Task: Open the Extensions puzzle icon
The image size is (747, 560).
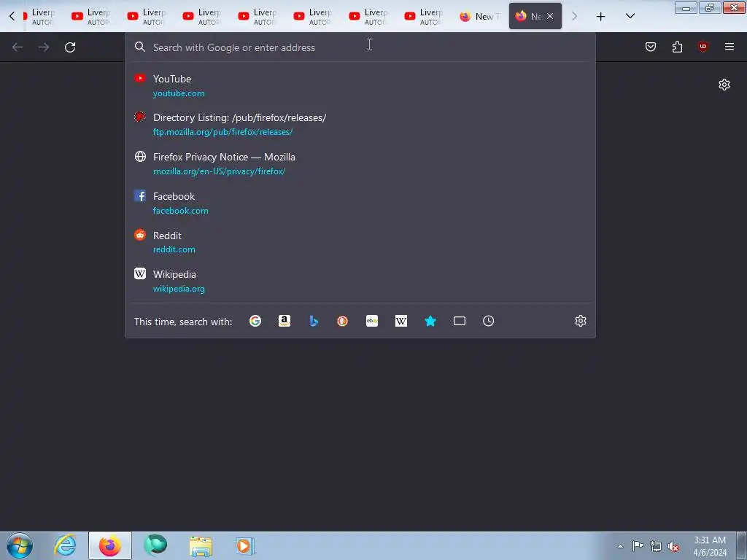Action: click(x=677, y=47)
